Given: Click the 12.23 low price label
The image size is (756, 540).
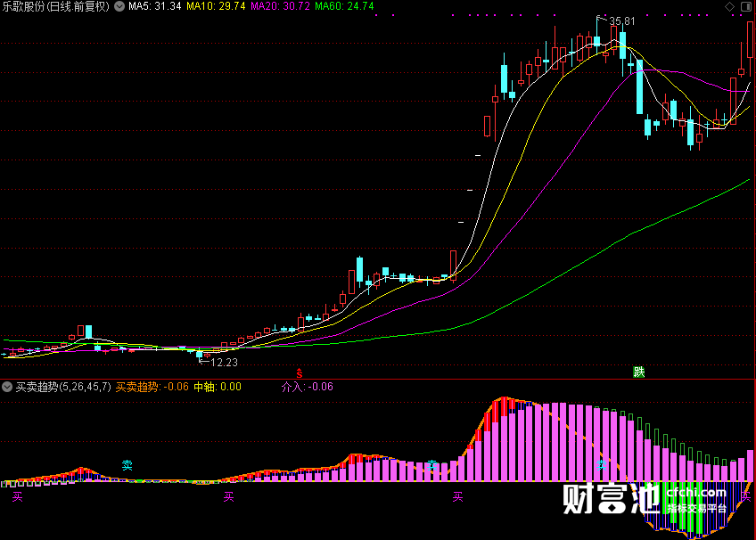Looking at the screenshot, I should 224,363.
